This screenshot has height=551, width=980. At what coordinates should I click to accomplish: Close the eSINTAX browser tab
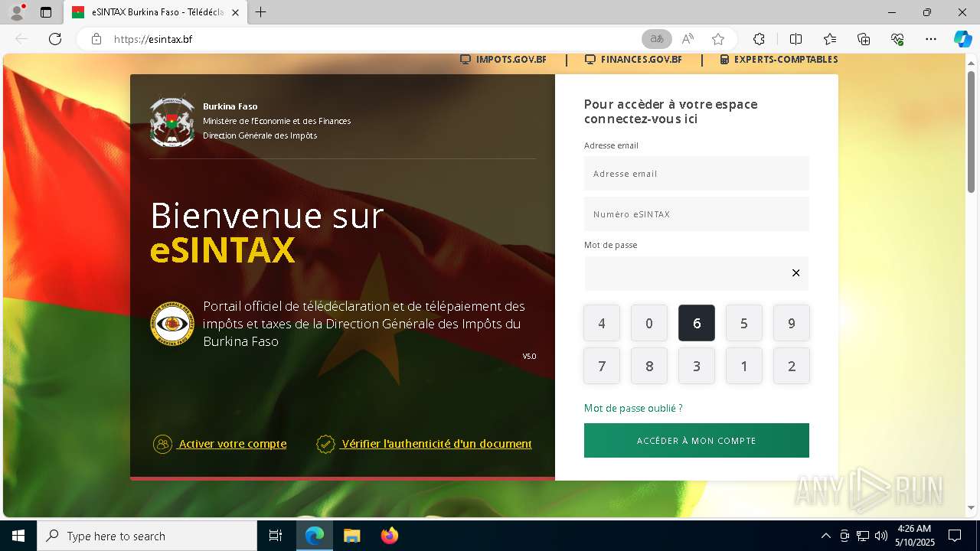[235, 12]
